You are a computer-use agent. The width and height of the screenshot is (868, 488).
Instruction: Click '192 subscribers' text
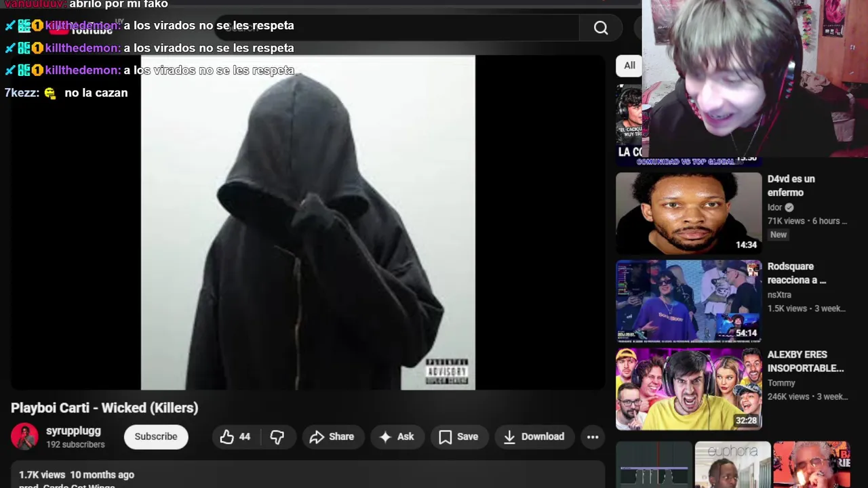tap(75, 445)
